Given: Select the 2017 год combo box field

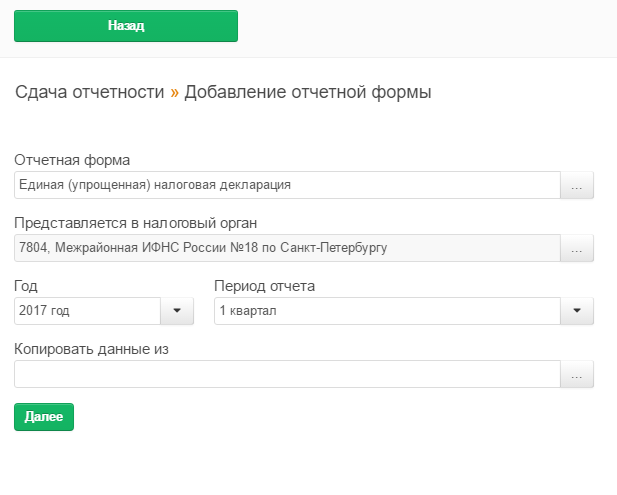Looking at the screenshot, I should (87, 312).
